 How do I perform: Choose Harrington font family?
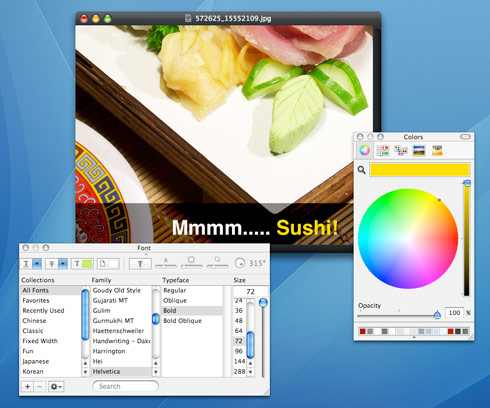[x=121, y=351]
